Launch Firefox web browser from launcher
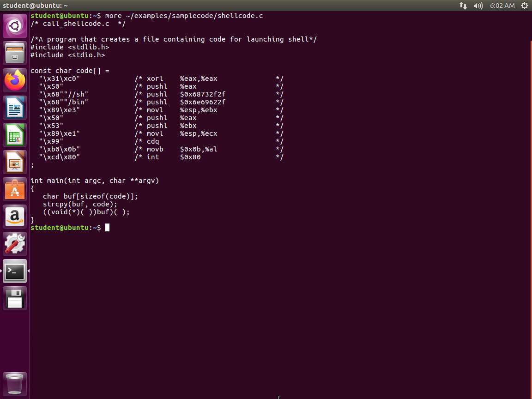 click(x=15, y=80)
